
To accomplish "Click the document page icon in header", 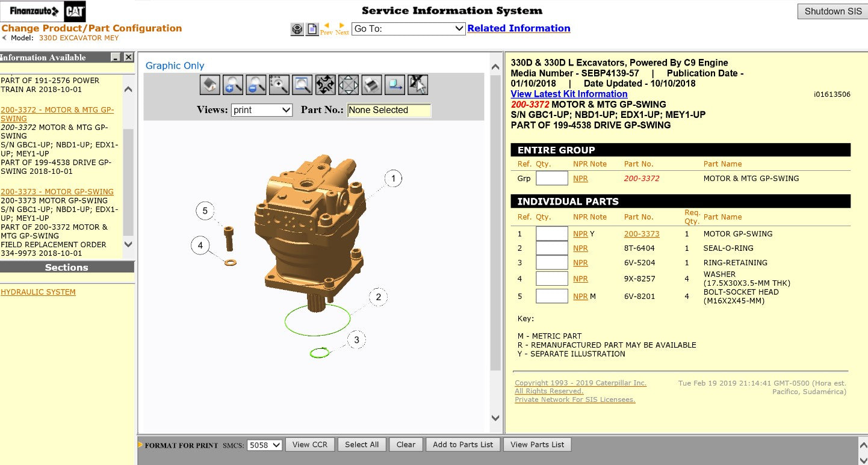I will coord(312,29).
